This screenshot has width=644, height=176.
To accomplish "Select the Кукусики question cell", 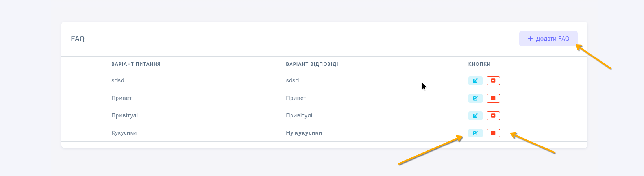I will click(124, 133).
